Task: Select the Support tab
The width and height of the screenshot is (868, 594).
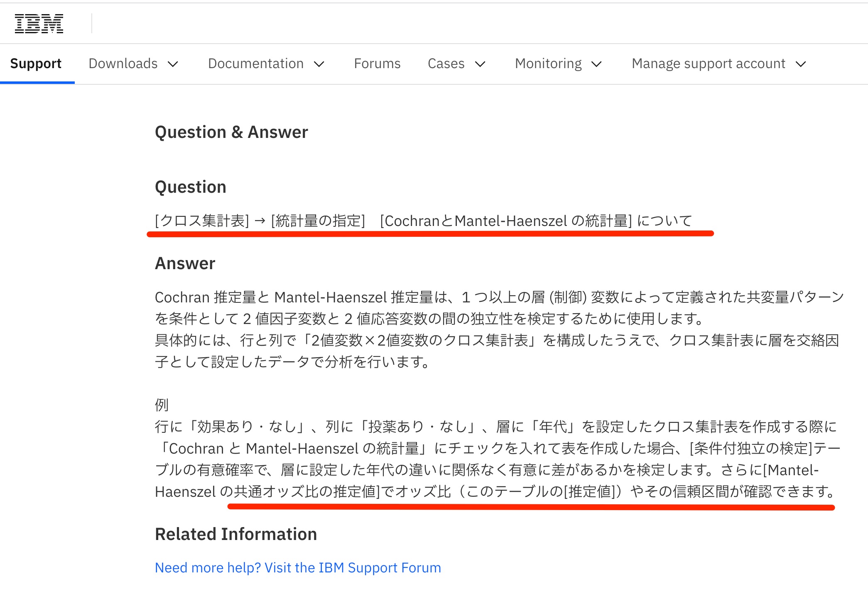Action: click(36, 63)
